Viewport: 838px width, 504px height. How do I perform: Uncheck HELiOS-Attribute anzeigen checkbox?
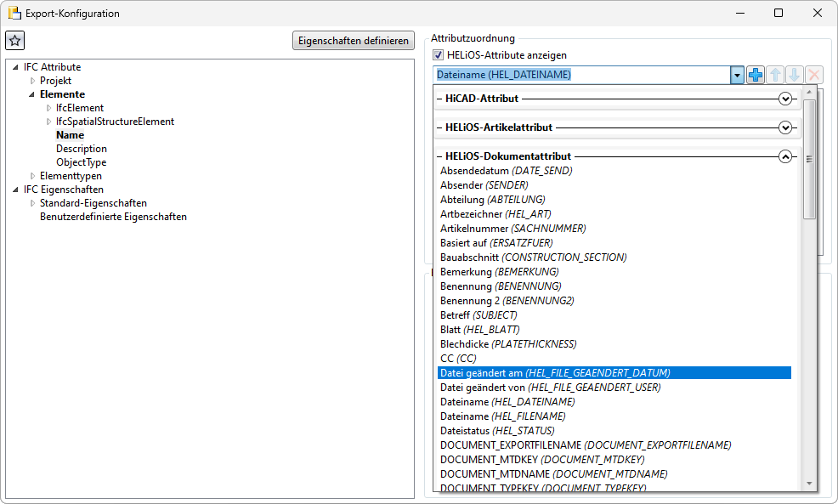(x=439, y=55)
